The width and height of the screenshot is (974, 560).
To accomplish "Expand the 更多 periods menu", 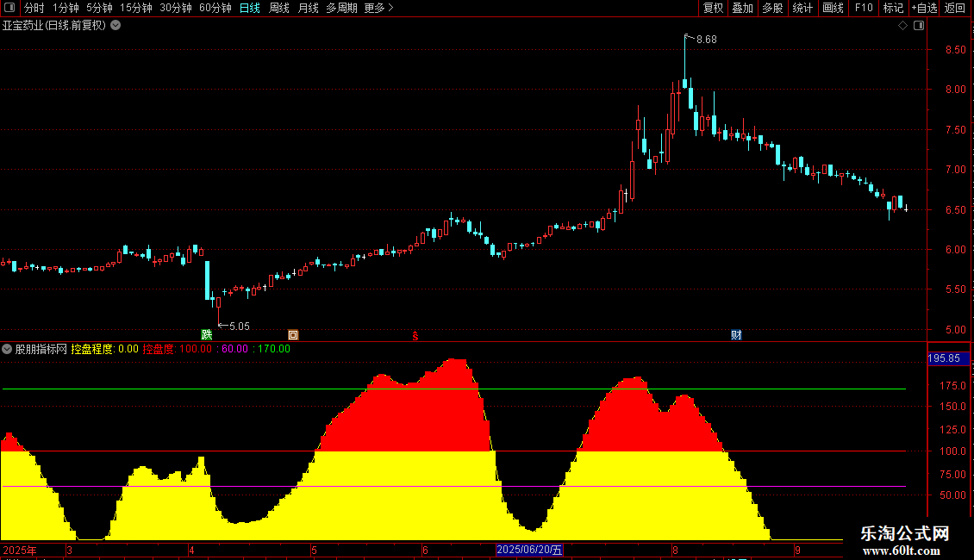I will click(379, 8).
